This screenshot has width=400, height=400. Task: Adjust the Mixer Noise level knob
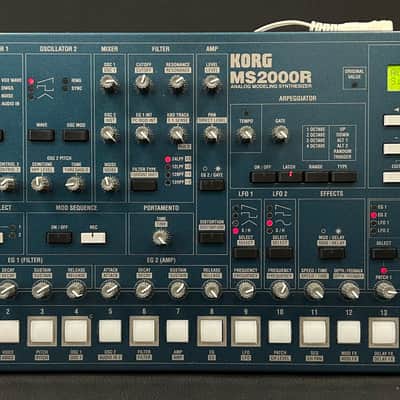[110, 183]
